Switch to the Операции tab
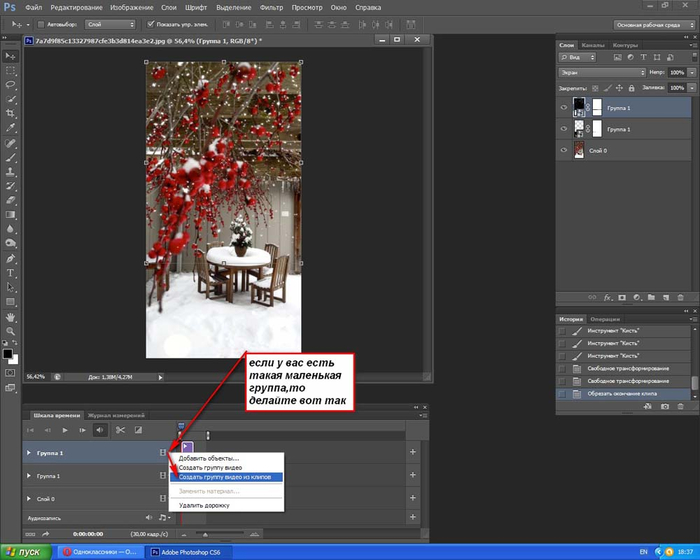This screenshot has height=560, width=700. pos(605,319)
